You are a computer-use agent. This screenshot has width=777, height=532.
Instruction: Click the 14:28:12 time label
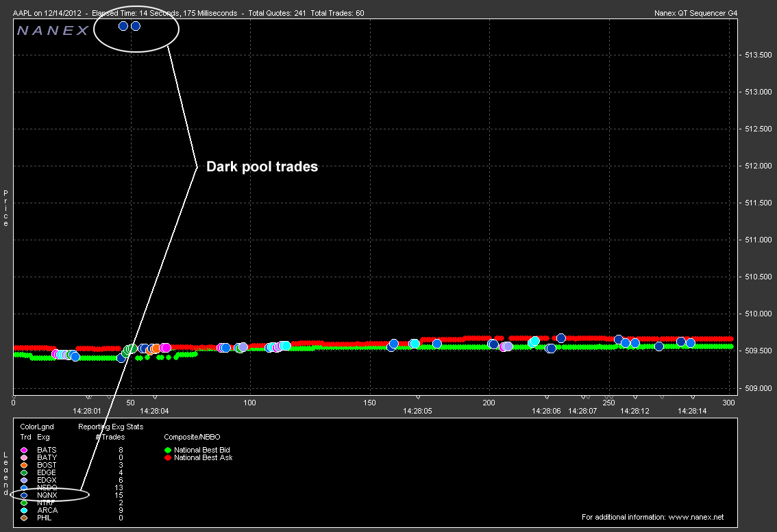pos(634,411)
